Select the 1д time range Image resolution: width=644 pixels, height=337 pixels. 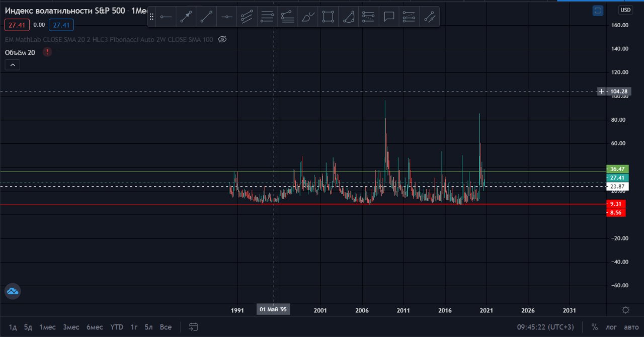click(13, 327)
